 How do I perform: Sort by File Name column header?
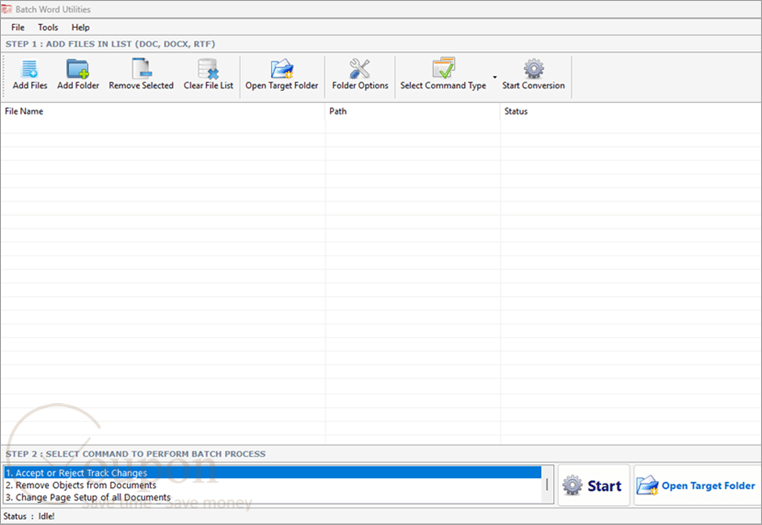pyautogui.click(x=163, y=111)
